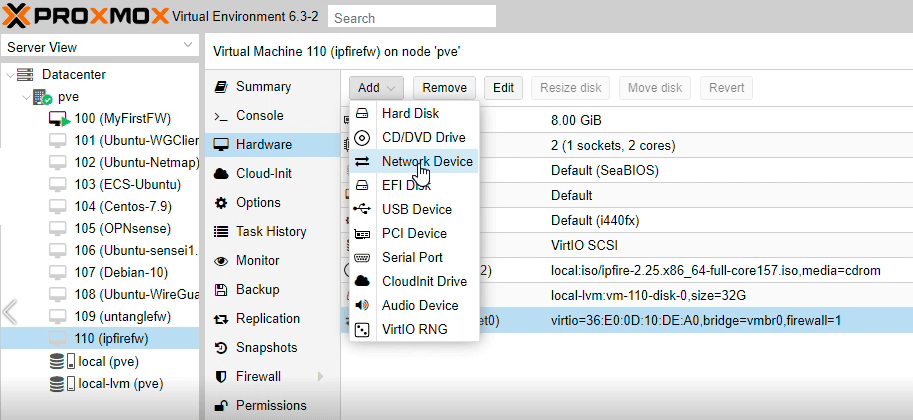Click the VirtIO RNG dice icon
This screenshot has height=420, width=913.
point(362,330)
